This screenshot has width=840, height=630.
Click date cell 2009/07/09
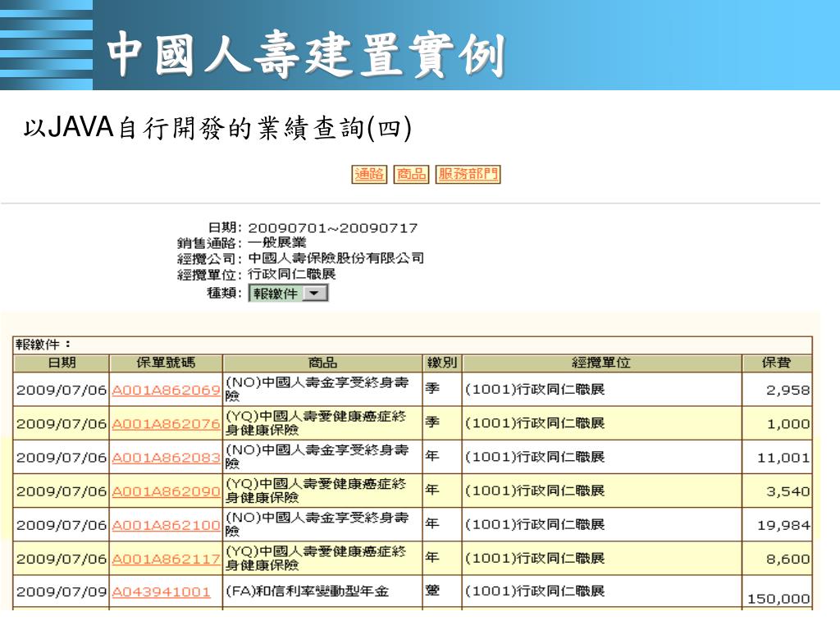(x=62, y=592)
